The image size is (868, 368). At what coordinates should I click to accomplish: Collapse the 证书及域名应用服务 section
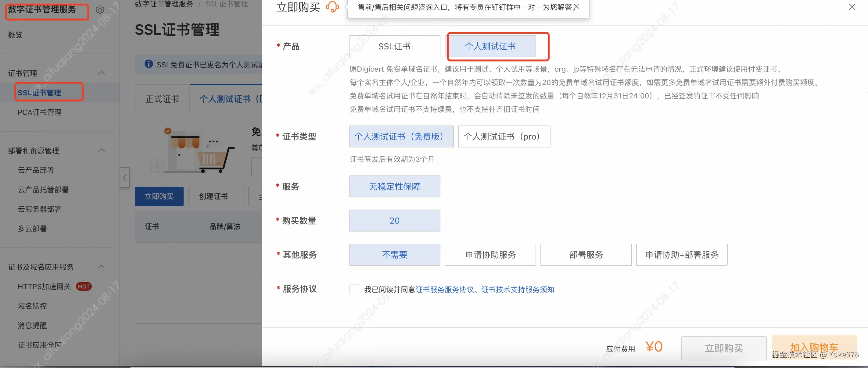pyautogui.click(x=101, y=267)
